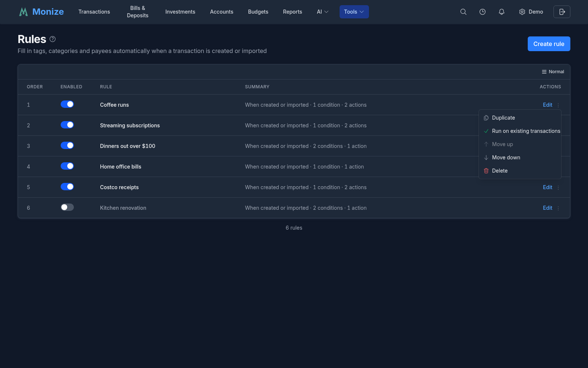Image resolution: width=588 pixels, height=368 pixels.
Task: Open the more options menu for Costco receipts
Action: point(558,187)
